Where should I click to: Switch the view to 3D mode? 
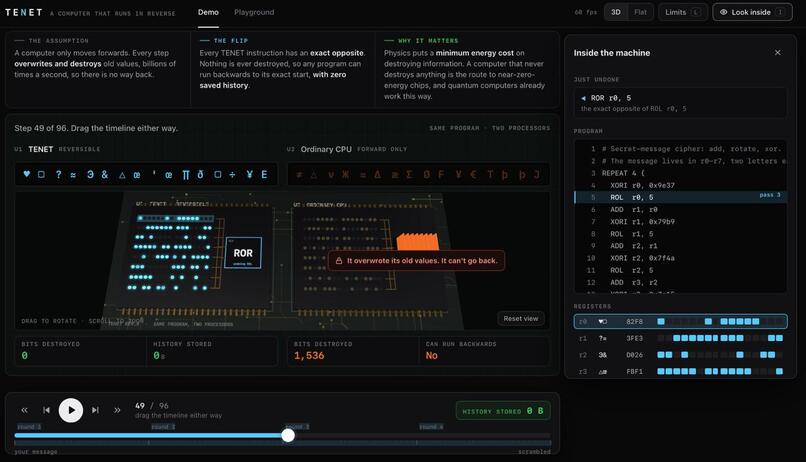click(616, 12)
